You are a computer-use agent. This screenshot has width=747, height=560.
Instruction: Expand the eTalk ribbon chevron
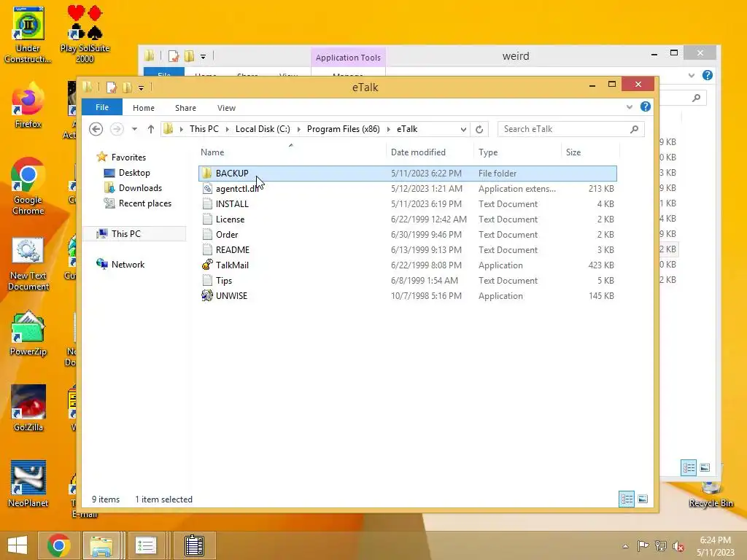click(630, 107)
